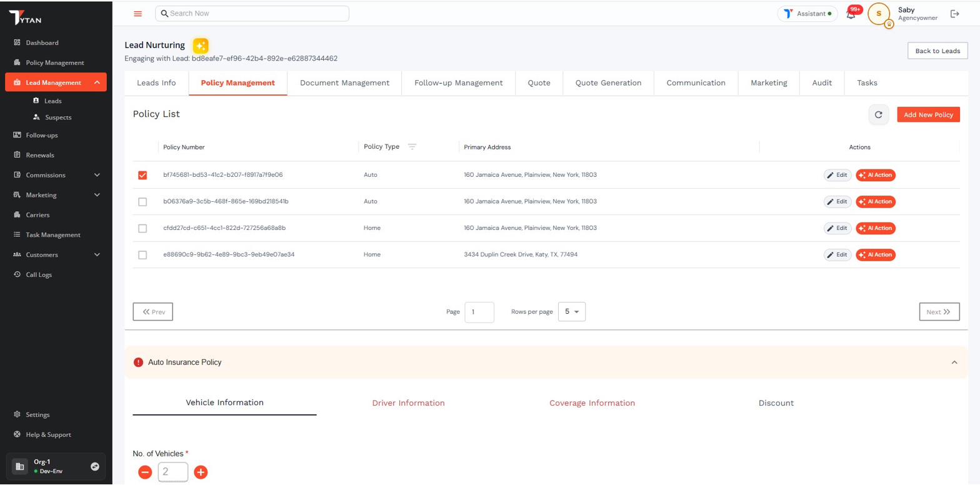Select the policy cfdd27cd checkbox
This screenshot has height=490, width=980.
pyautogui.click(x=142, y=229)
